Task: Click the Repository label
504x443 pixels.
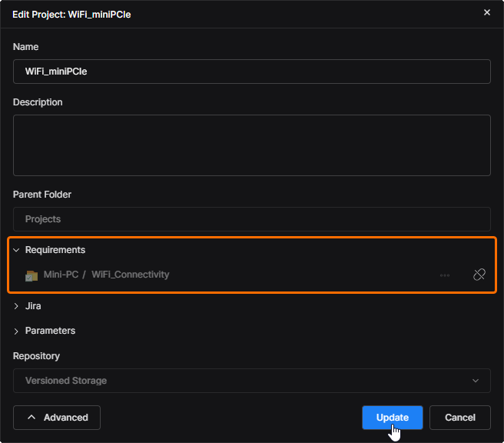Action: click(x=36, y=356)
